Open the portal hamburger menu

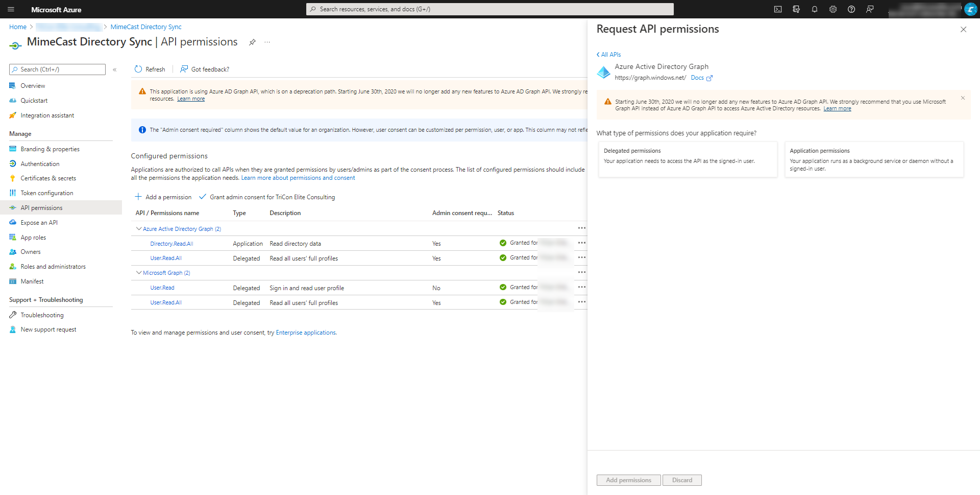point(11,9)
